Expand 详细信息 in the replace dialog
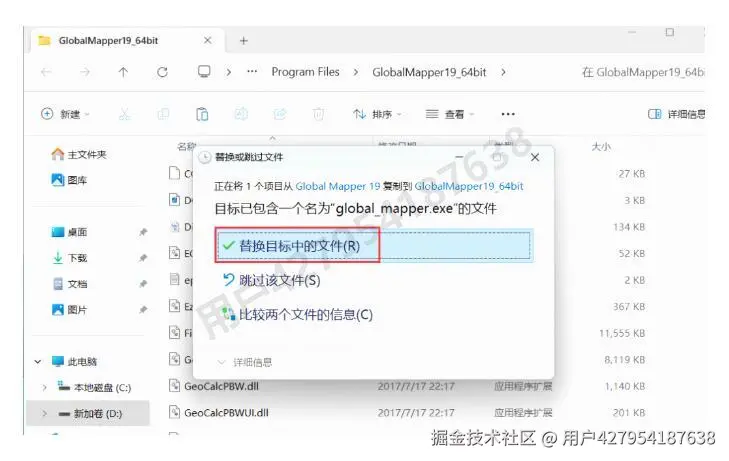This screenshot has height=461, width=729. (x=245, y=362)
